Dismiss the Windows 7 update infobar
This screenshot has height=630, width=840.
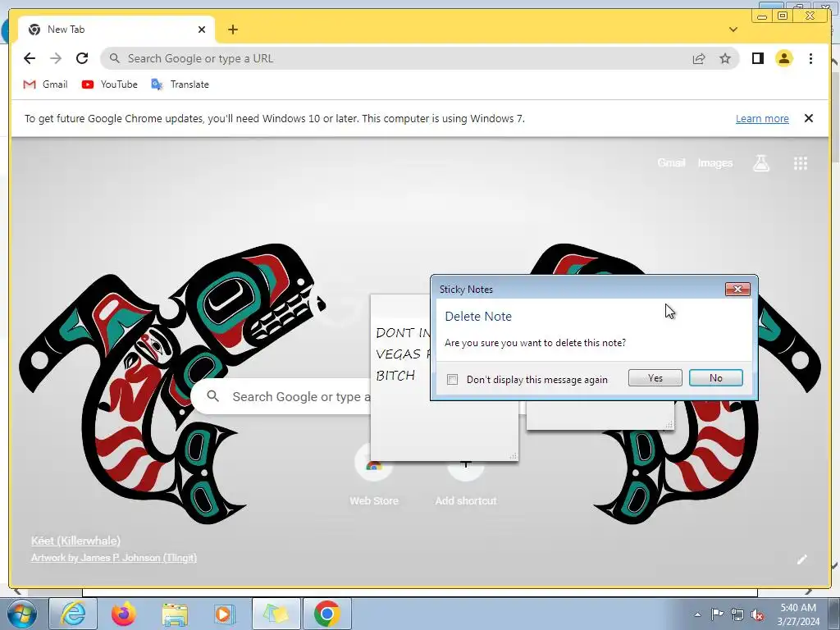[x=808, y=118]
